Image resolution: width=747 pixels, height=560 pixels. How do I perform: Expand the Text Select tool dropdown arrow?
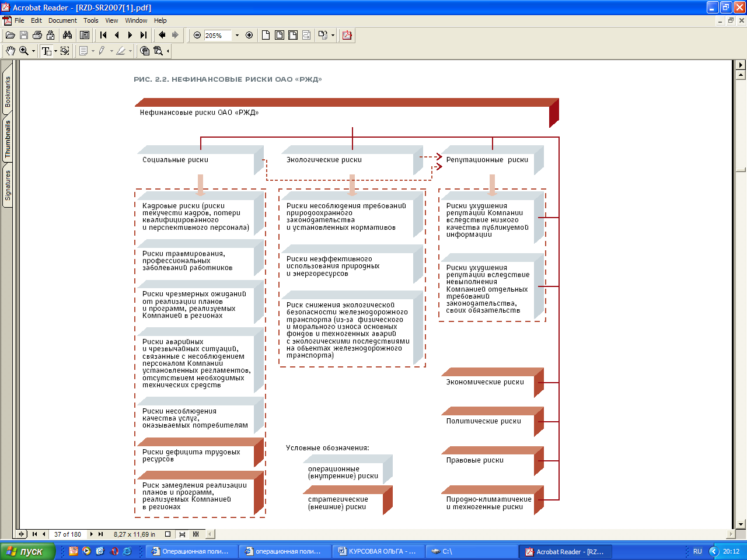[x=55, y=51]
